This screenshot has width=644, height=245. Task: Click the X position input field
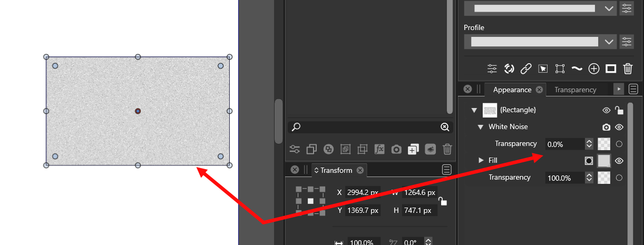coord(363,193)
